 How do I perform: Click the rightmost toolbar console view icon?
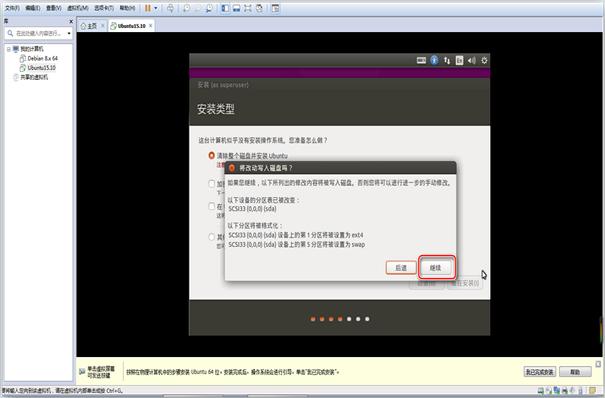coord(275,8)
